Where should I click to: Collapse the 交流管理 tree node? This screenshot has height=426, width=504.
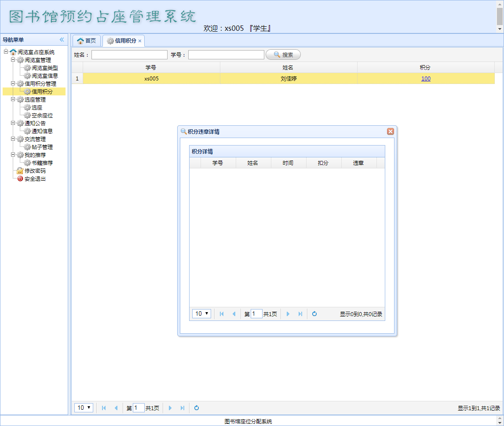pos(13,138)
